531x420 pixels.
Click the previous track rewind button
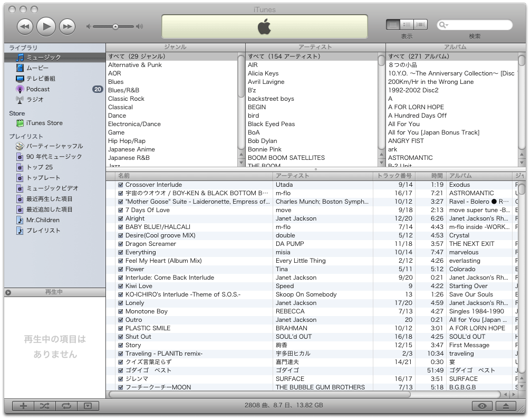pyautogui.click(x=25, y=26)
